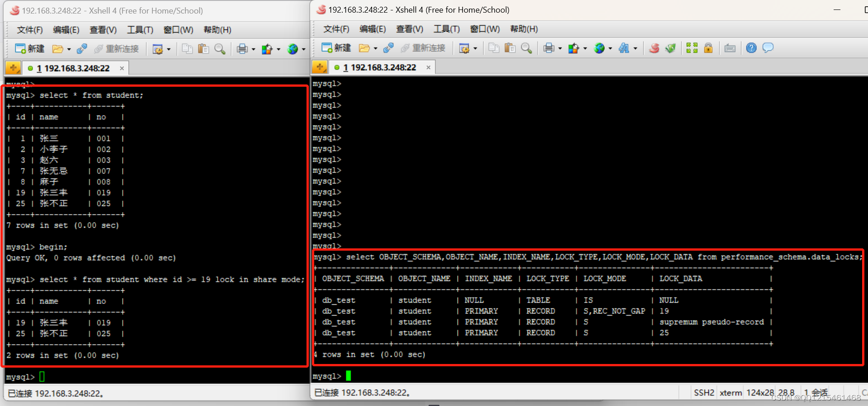Open session Properties icon in left Xshell window
The width and height of the screenshot is (868, 406).
click(157, 49)
